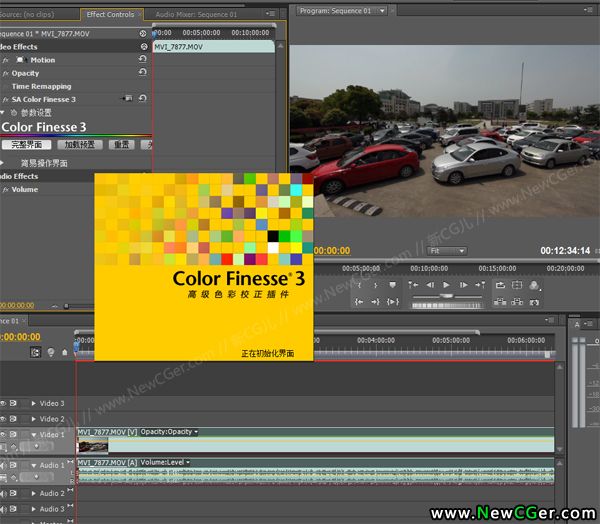This screenshot has height=524, width=600.
Task: Add an unnumbered marker in Program monitor
Action: [392, 285]
